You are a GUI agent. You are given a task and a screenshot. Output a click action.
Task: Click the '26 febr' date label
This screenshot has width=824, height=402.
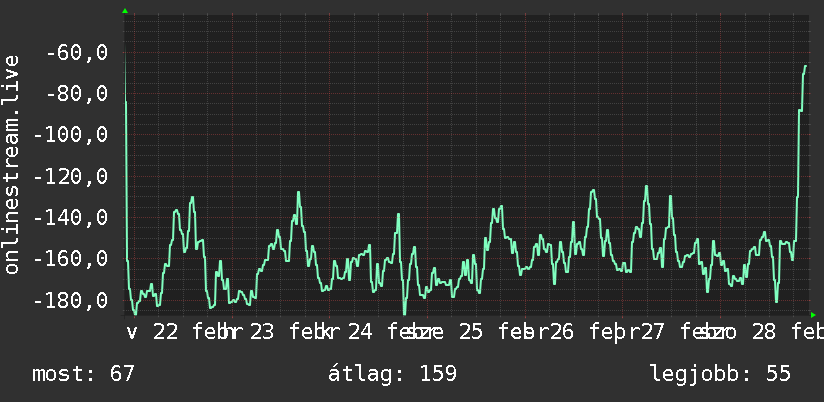589,332
